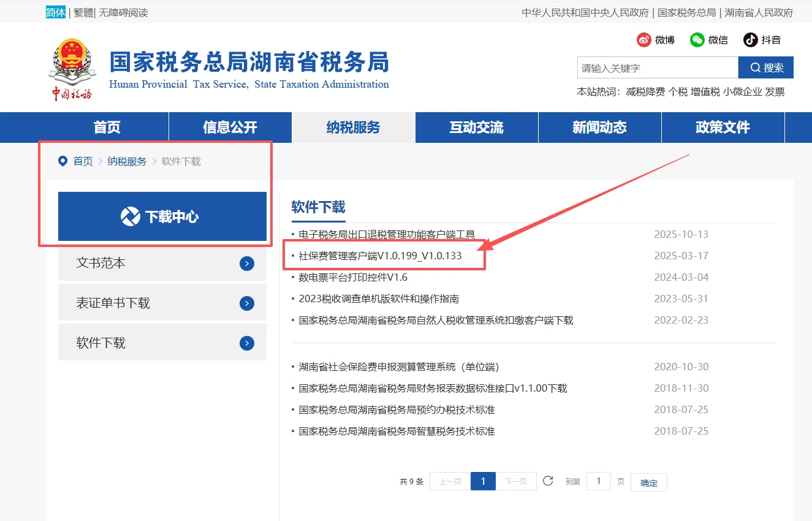
Task: Click the breadcrumb location pin icon
Action: 63,161
